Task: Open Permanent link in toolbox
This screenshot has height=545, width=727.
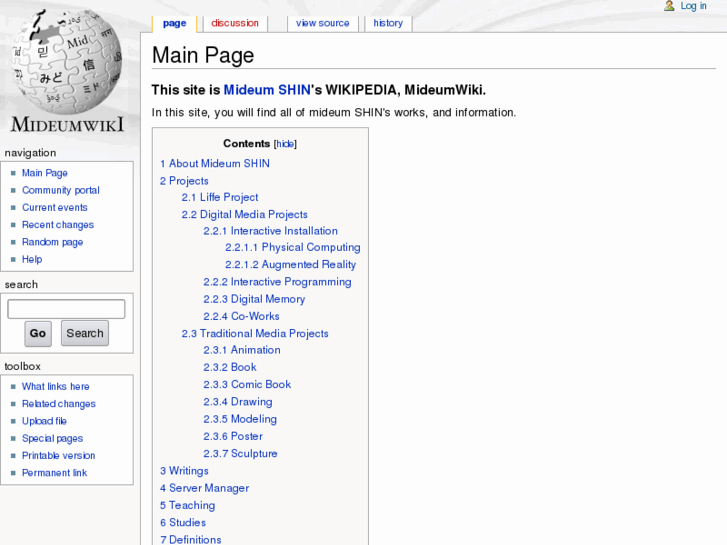Action: [x=54, y=473]
